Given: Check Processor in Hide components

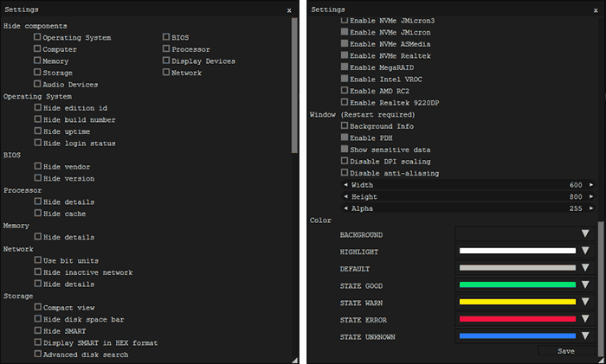Looking at the screenshot, I should [166, 48].
